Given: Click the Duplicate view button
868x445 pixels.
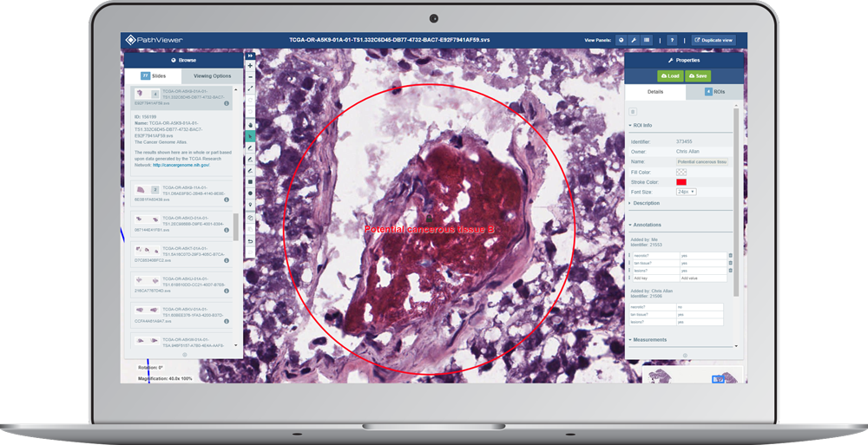Looking at the screenshot, I should coord(713,40).
